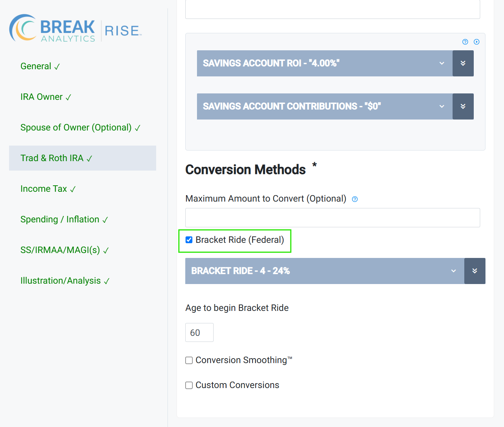Open help icon above Savings Account ROI
The image size is (504, 427).
tap(465, 42)
